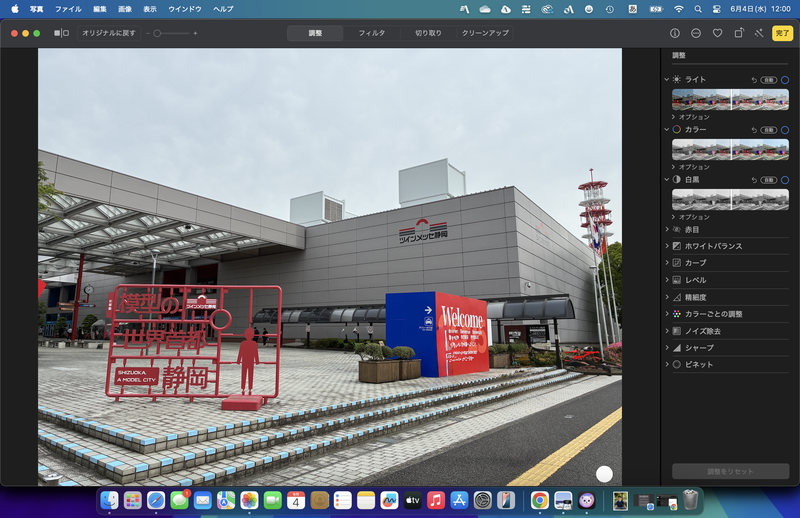The height and width of the screenshot is (518, 800).
Task: Open Time Machine icon in menu bar
Action: 610,9
